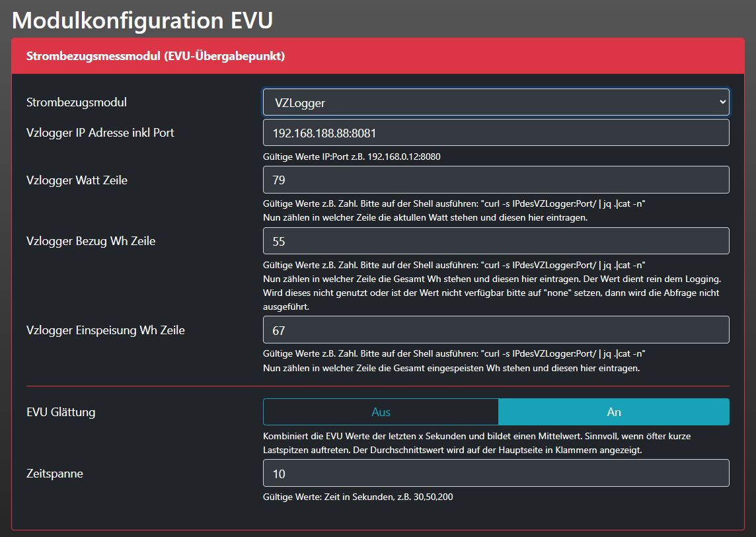Viewport: 756px width, 537px height.
Task: Enable EVU Glättung with the An button
Action: tap(614, 412)
